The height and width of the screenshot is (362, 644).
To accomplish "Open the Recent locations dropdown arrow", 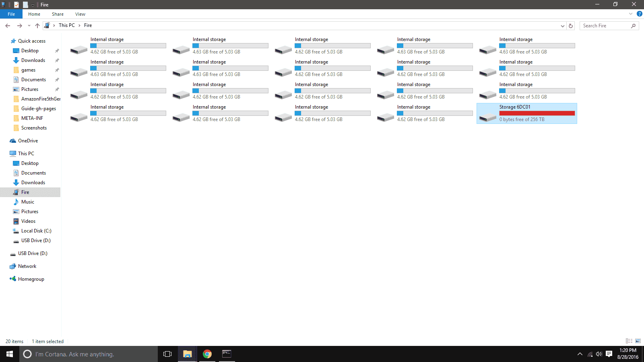I will 29,26.
